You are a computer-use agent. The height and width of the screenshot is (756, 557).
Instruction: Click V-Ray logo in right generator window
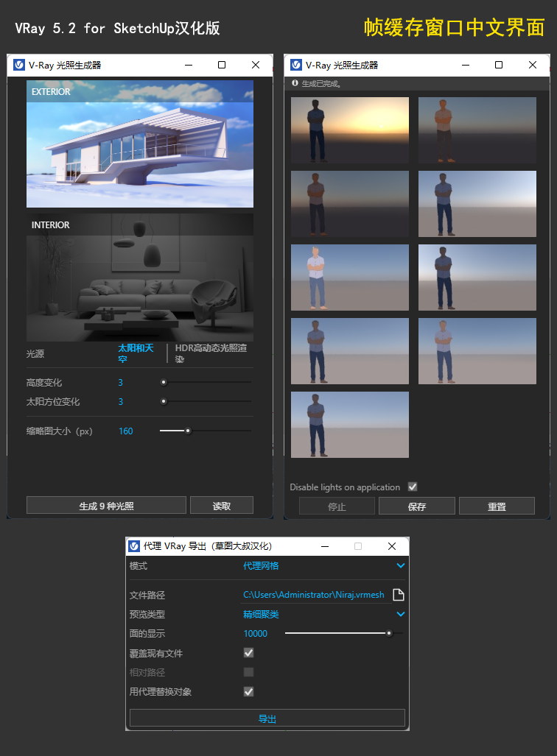(296, 65)
